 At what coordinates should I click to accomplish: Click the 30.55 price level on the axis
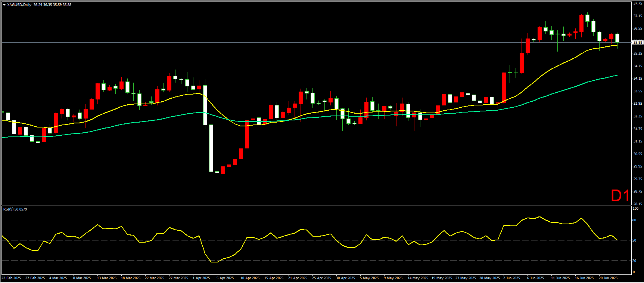click(x=638, y=154)
